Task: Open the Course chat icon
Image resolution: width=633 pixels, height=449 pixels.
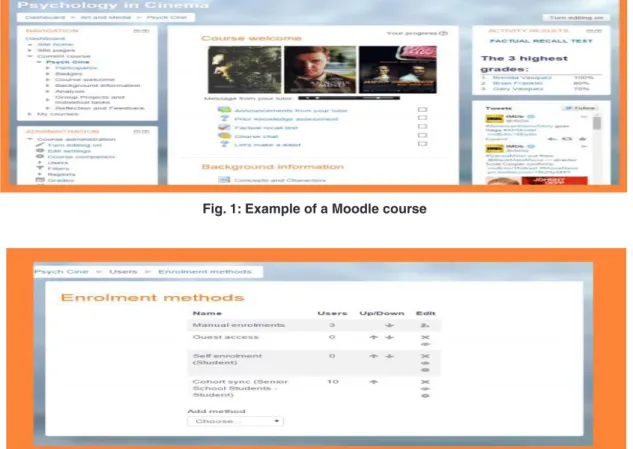Action: [x=224, y=136]
